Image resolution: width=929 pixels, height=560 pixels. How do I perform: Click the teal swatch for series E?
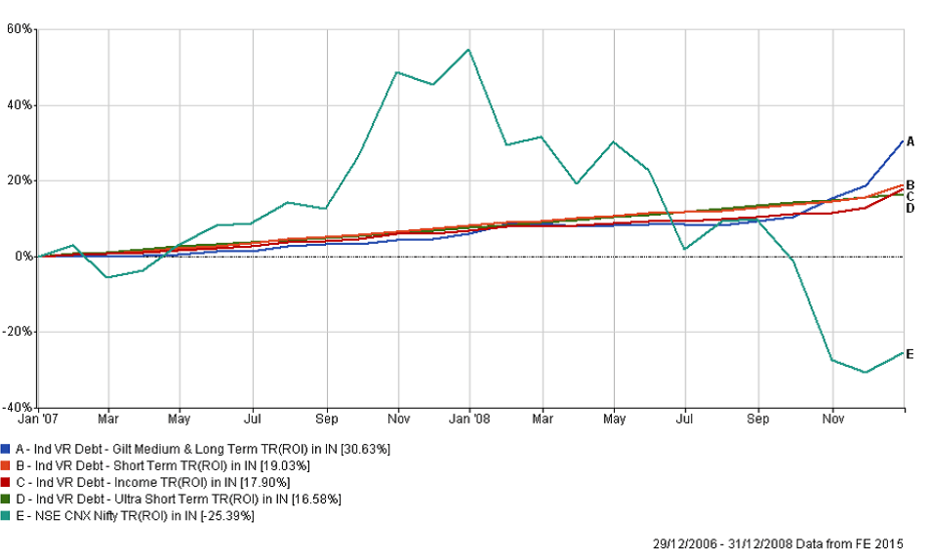[x=6, y=515]
